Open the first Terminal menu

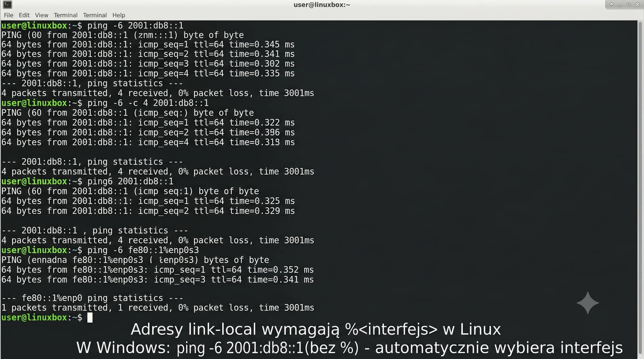[65, 15]
